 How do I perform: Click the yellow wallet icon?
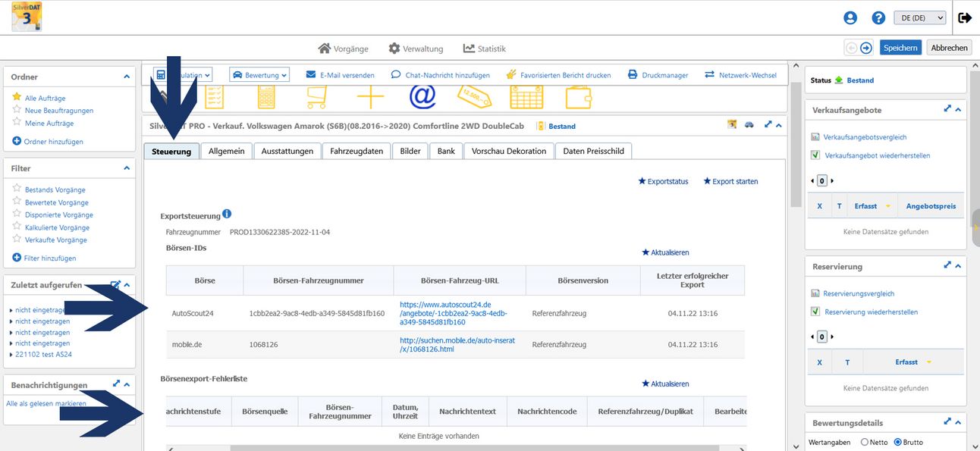(580, 97)
